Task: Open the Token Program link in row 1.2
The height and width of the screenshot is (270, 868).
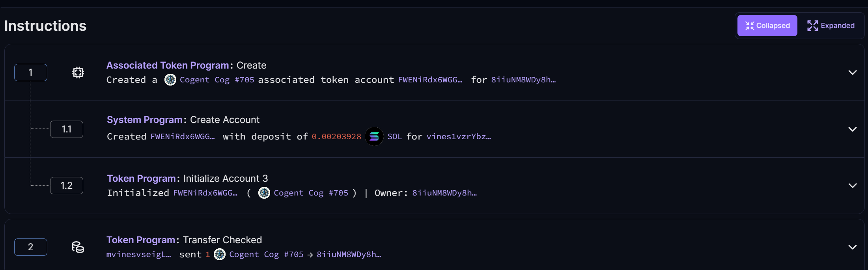Action: pos(141,179)
